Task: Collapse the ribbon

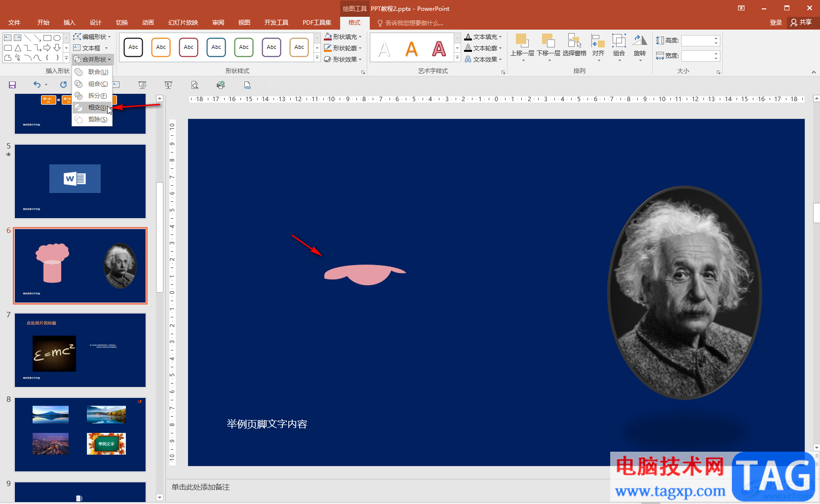Action: [x=814, y=72]
